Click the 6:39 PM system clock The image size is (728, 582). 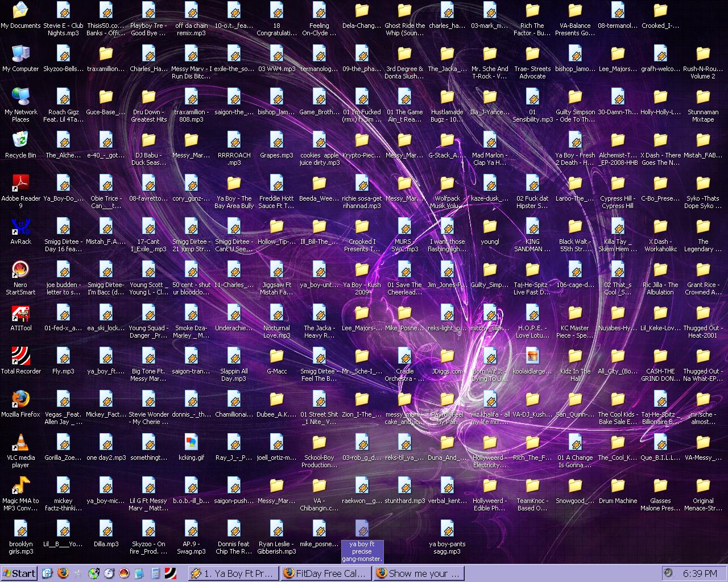(x=700, y=573)
